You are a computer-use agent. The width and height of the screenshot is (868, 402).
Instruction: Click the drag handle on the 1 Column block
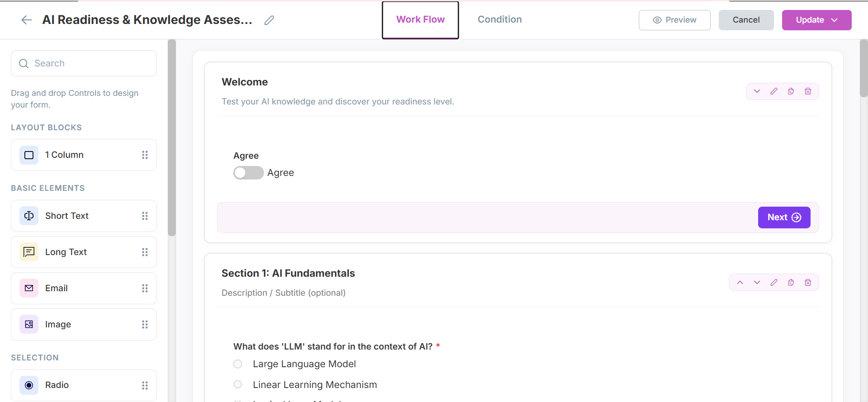(145, 155)
